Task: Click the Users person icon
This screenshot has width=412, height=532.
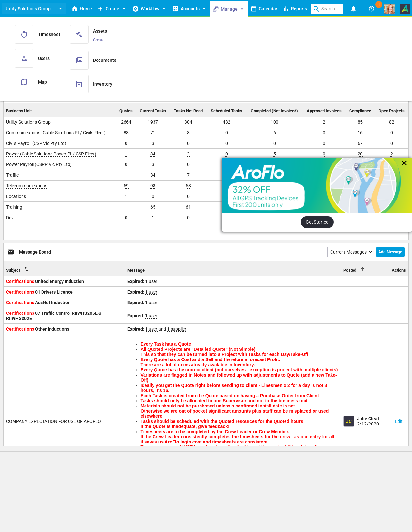Action: coord(24,58)
